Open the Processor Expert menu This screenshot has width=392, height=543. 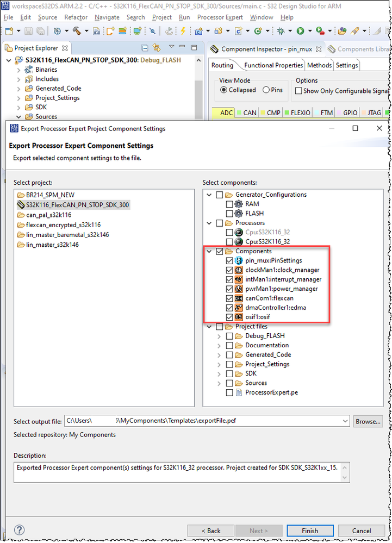220,17
